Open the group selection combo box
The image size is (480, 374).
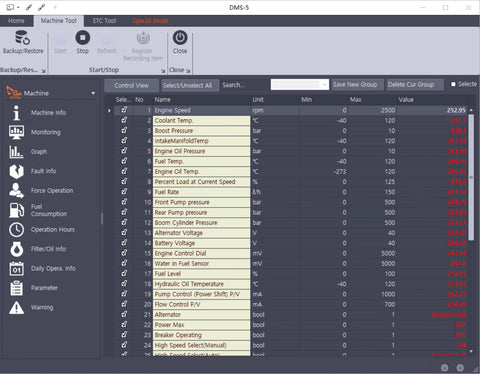(x=300, y=85)
